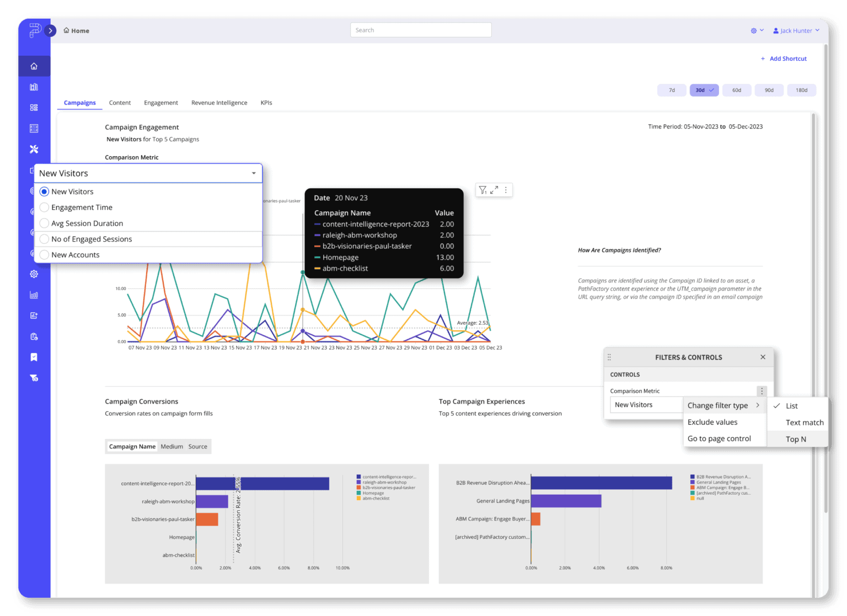Screen dimensions: 847x616
Task: Open the dashboard grid icon in sidebar
Action: 34,108
